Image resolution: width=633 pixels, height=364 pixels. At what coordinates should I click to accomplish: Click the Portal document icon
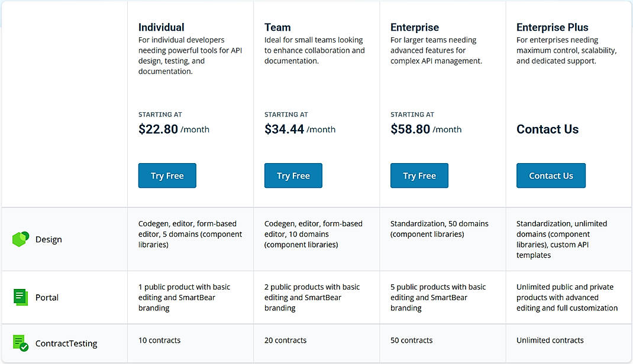tap(20, 297)
